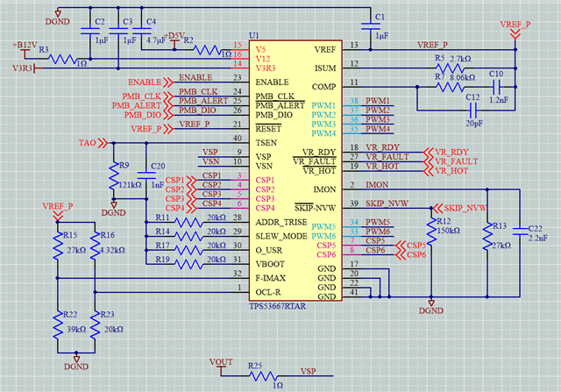This screenshot has height=392, width=561.
Task: Click the PMB_CLK port arrow
Action: pos(168,96)
